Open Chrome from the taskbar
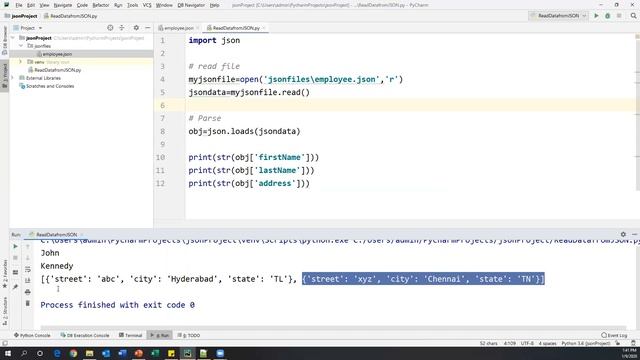 coord(73,353)
